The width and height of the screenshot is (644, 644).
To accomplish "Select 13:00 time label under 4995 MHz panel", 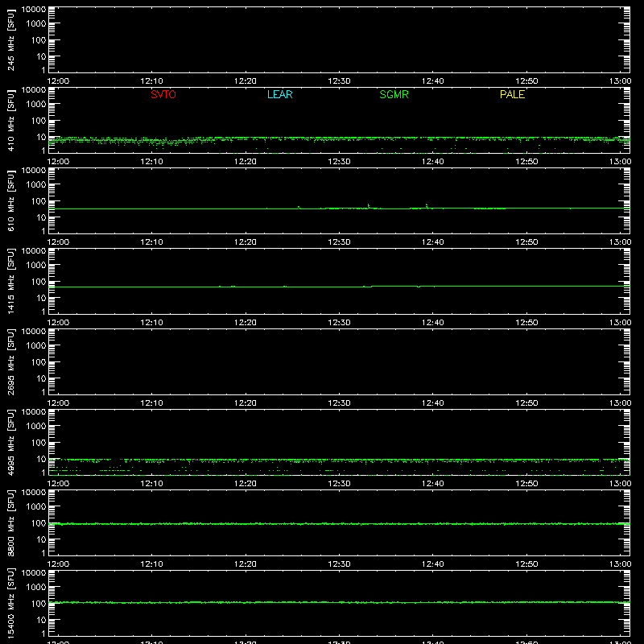I will pos(620,484).
